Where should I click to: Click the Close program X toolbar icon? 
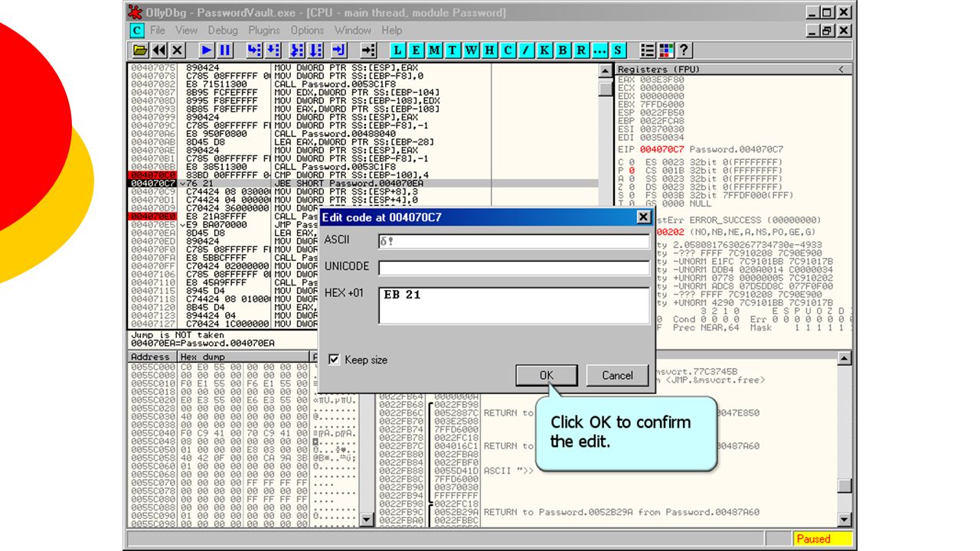click(x=178, y=51)
